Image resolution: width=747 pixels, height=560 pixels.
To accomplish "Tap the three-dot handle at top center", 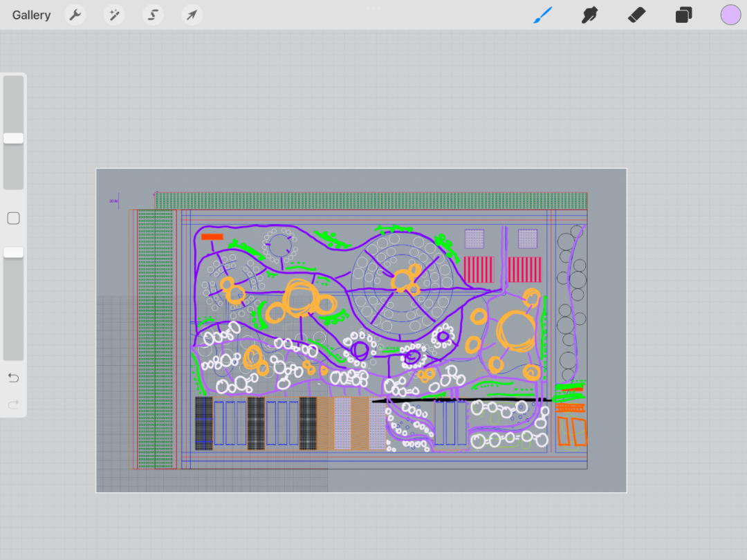I will (x=373, y=8).
